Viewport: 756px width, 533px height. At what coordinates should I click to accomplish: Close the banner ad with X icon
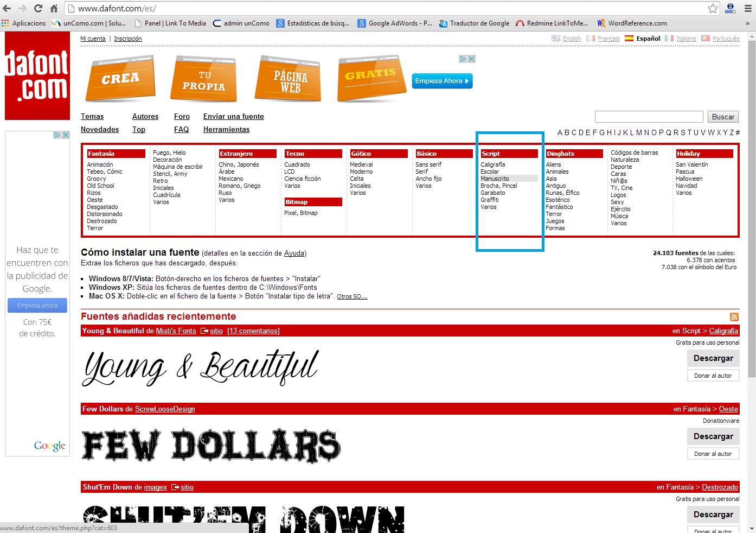click(x=472, y=59)
